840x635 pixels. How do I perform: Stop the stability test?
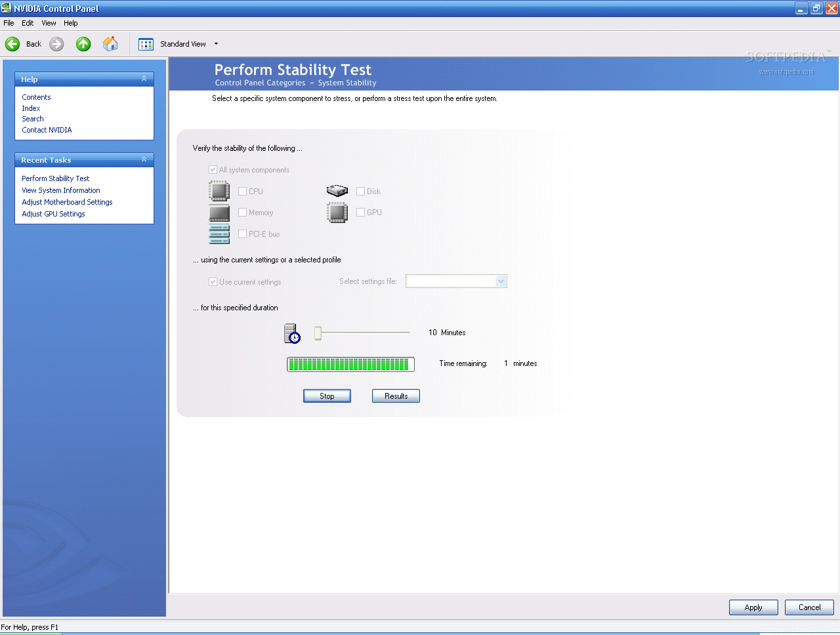click(327, 396)
